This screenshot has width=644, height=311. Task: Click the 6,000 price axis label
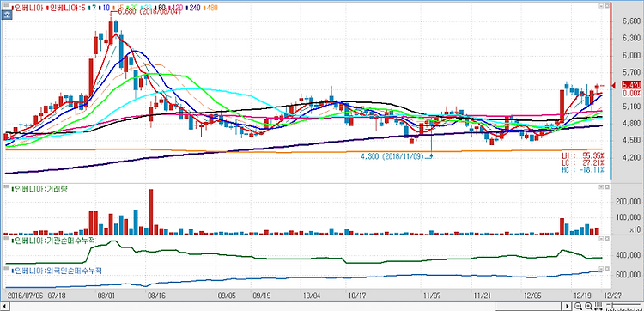coord(632,55)
